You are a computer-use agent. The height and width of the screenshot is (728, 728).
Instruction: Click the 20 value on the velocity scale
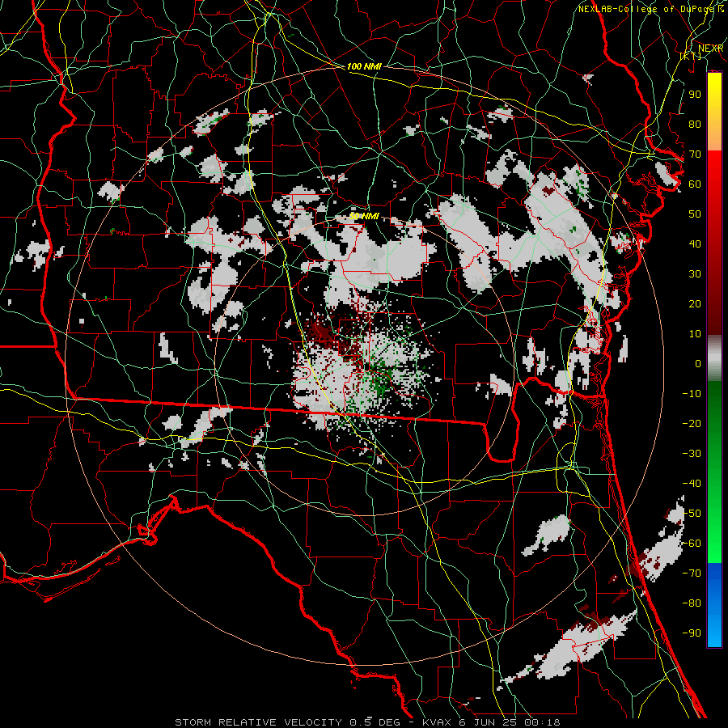pos(695,303)
